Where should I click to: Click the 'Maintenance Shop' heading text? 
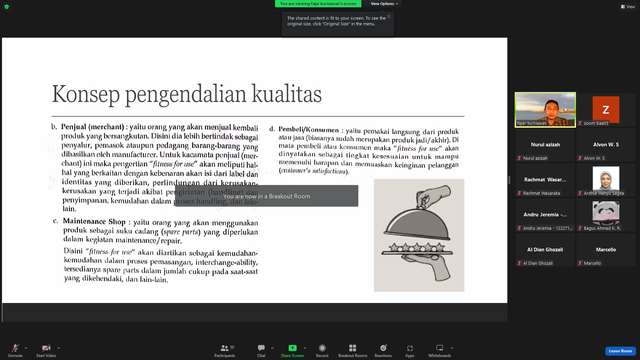[94, 221]
